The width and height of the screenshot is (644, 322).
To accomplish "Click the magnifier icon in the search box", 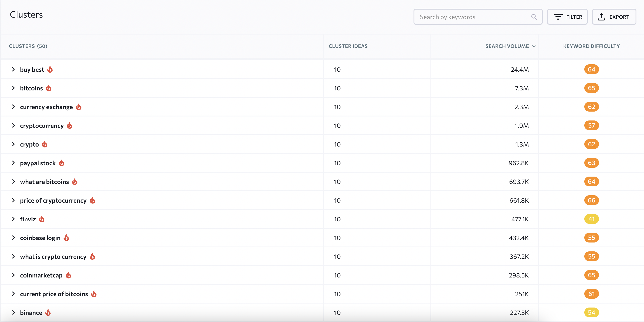I will [534, 17].
